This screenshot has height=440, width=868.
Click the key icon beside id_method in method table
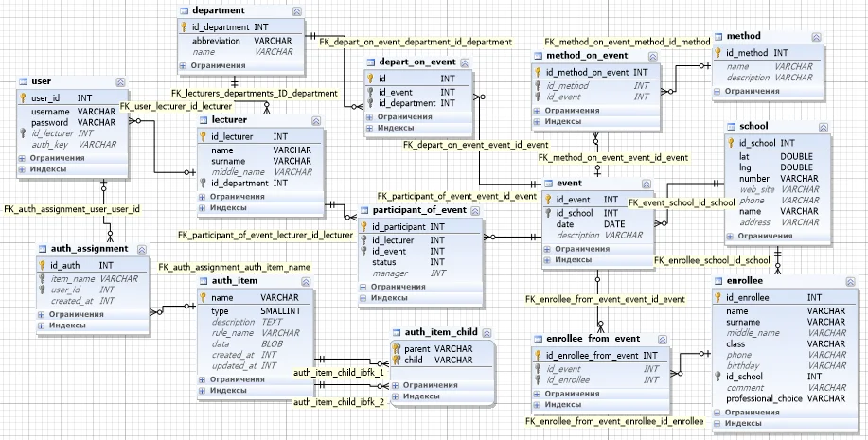click(717, 53)
